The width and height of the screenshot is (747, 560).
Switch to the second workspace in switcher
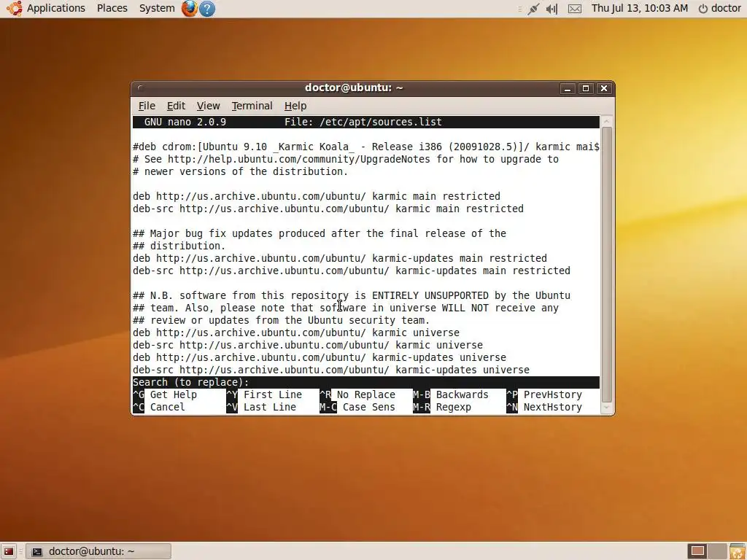click(x=718, y=551)
